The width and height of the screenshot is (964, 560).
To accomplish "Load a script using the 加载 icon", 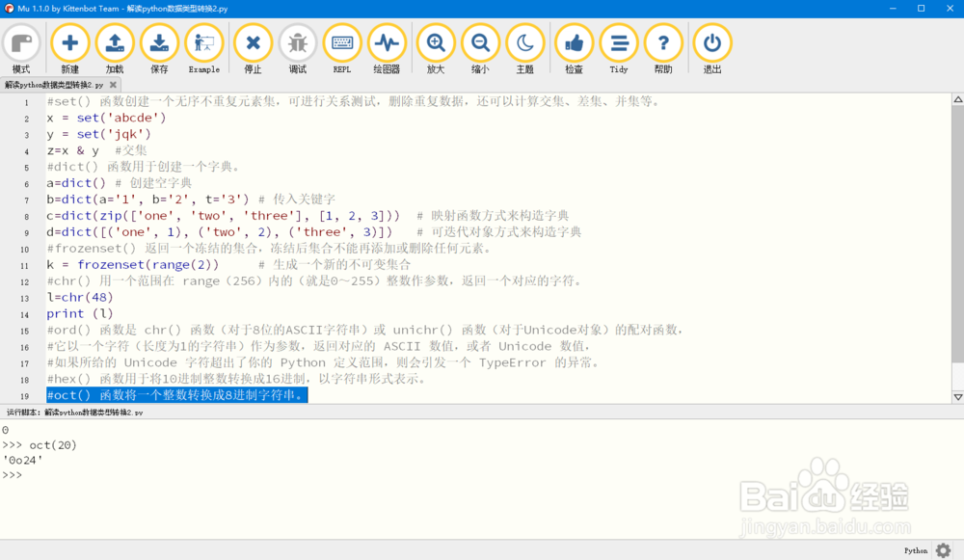I will (115, 42).
